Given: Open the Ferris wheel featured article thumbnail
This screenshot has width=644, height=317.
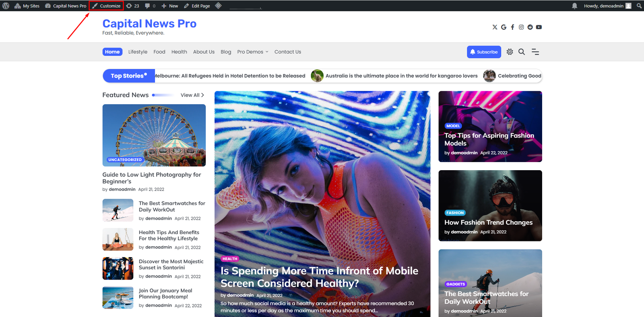Looking at the screenshot, I should 154,135.
